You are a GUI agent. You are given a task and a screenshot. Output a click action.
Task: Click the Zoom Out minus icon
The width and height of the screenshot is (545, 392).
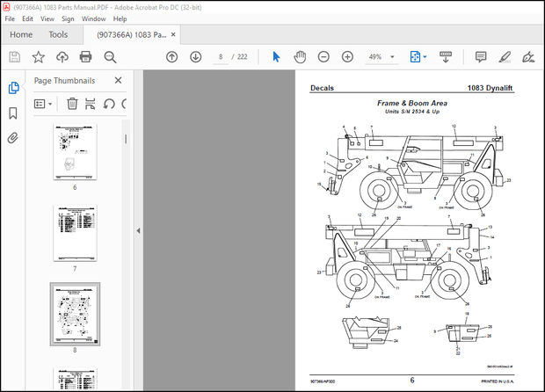(323, 56)
